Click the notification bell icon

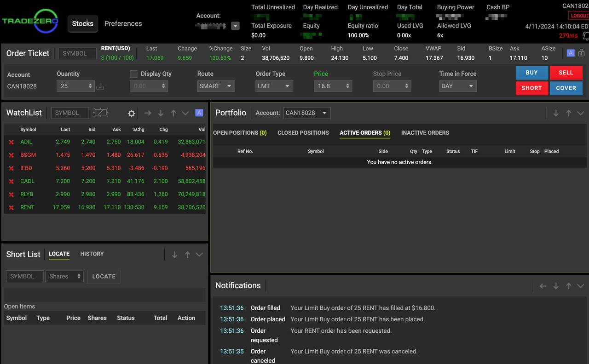click(x=585, y=36)
